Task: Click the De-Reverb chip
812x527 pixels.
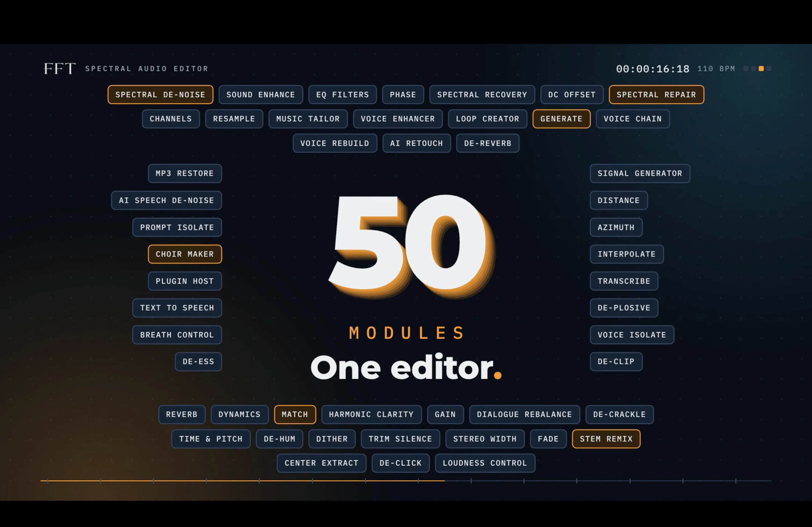Action: [x=488, y=143]
